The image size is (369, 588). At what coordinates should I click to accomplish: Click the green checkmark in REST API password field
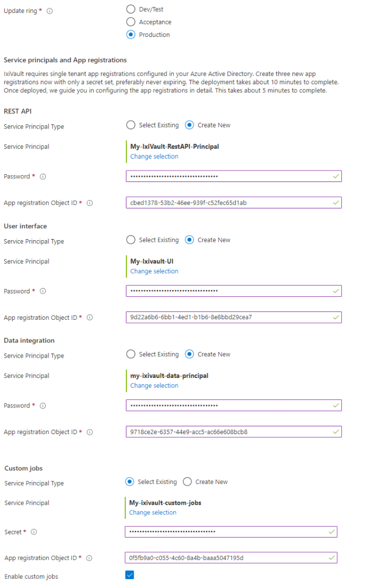[x=336, y=176]
